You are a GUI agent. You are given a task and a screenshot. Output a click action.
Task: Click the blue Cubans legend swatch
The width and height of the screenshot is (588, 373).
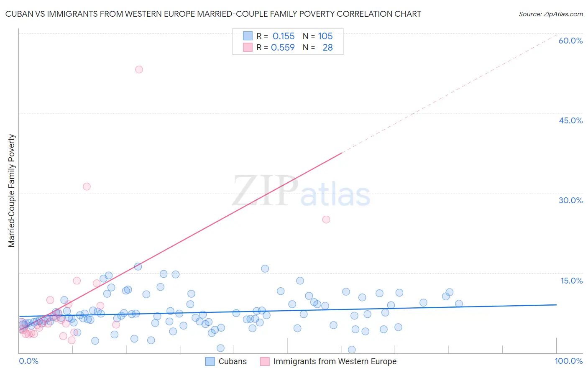coord(210,361)
